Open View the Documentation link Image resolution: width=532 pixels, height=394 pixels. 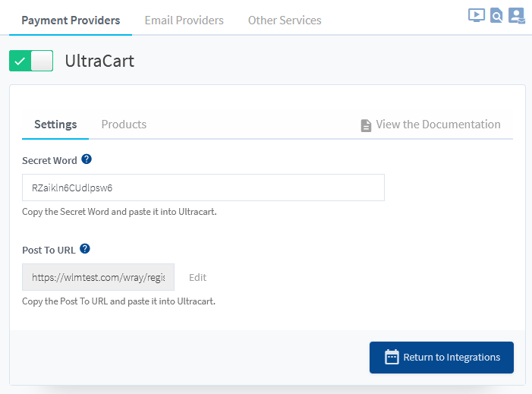(x=430, y=125)
